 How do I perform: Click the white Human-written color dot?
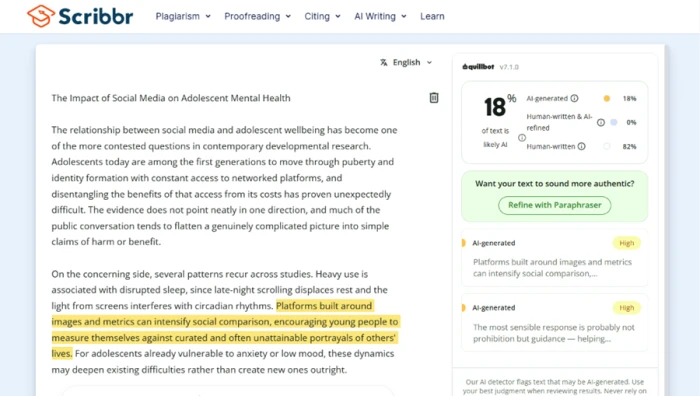pyautogui.click(x=607, y=146)
